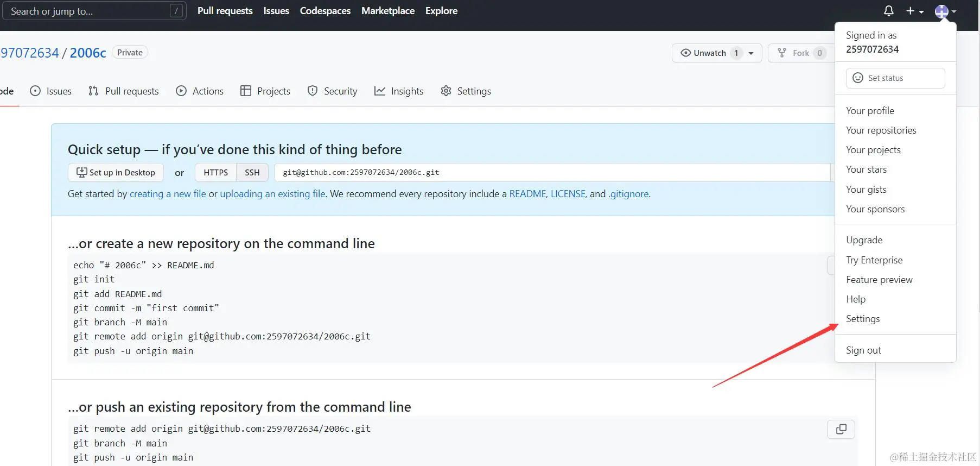Click the "git add README.md" line

[x=117, y=294]
